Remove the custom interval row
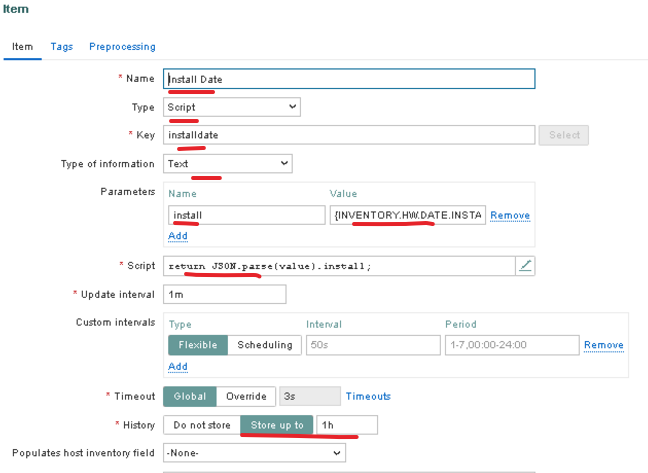The width and height of the screenshot is (648, 473). [x=603, y=345]
